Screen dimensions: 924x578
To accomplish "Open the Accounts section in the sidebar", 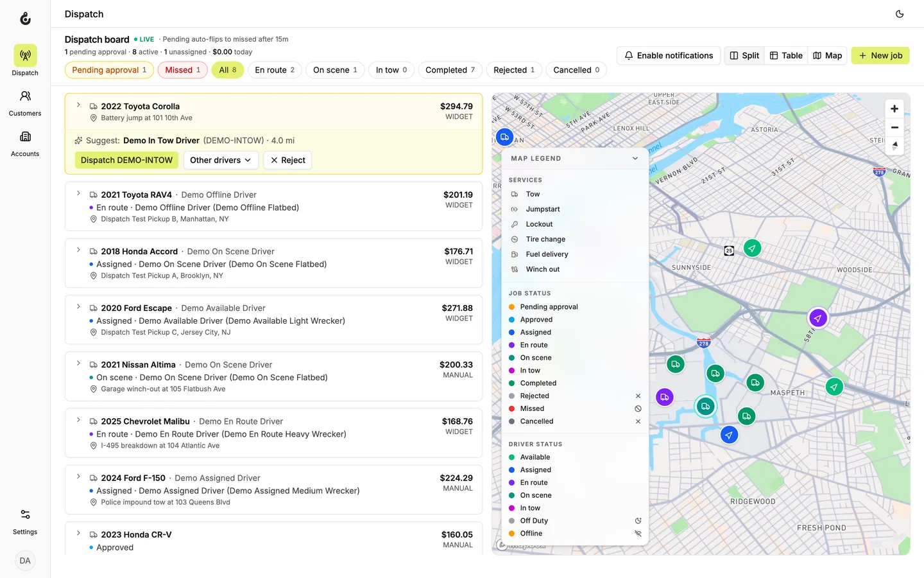I will tap(25, 143).
